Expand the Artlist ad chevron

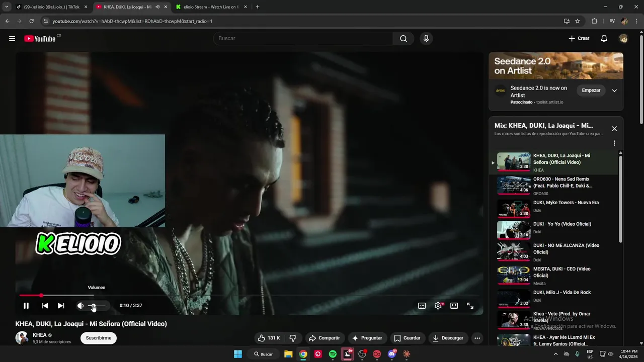(614, 90)
